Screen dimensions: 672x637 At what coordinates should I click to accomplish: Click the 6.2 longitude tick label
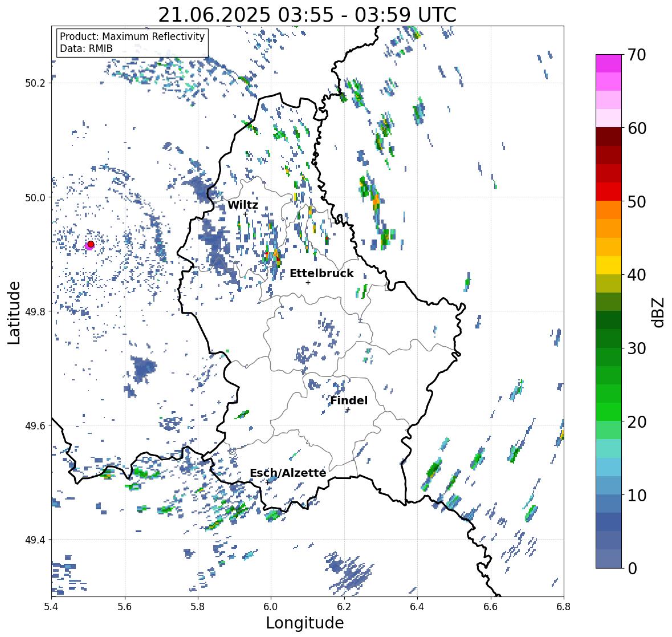(344, 607)
